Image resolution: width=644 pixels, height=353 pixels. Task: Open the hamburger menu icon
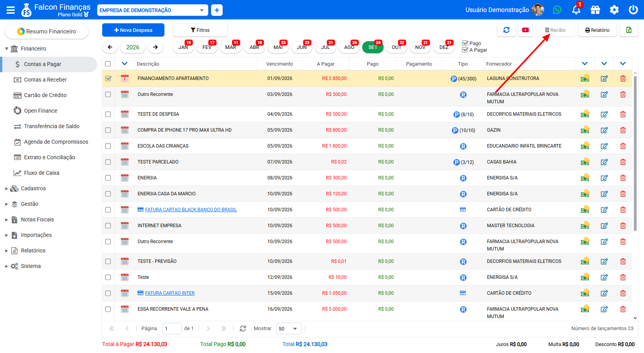coord(10,10)
